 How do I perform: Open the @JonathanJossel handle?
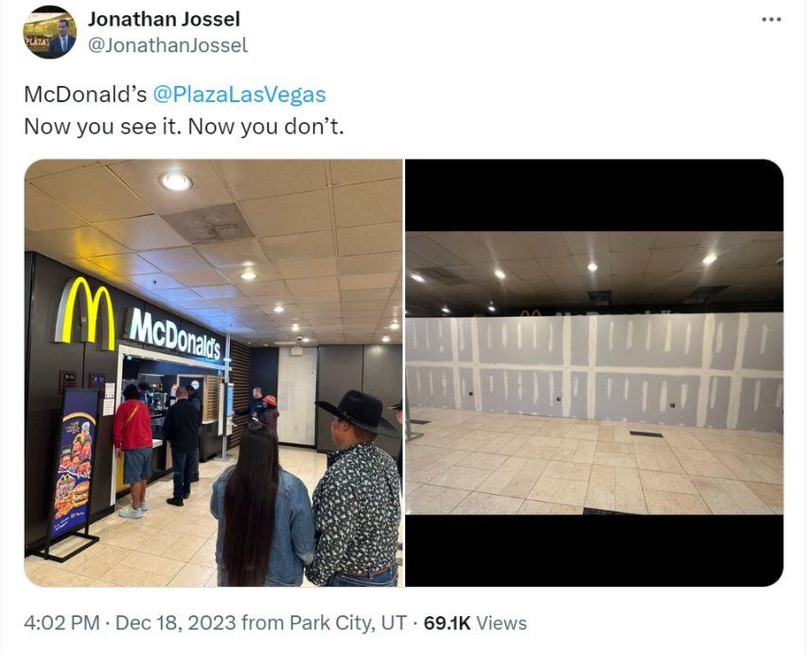[x=168, y=45]
